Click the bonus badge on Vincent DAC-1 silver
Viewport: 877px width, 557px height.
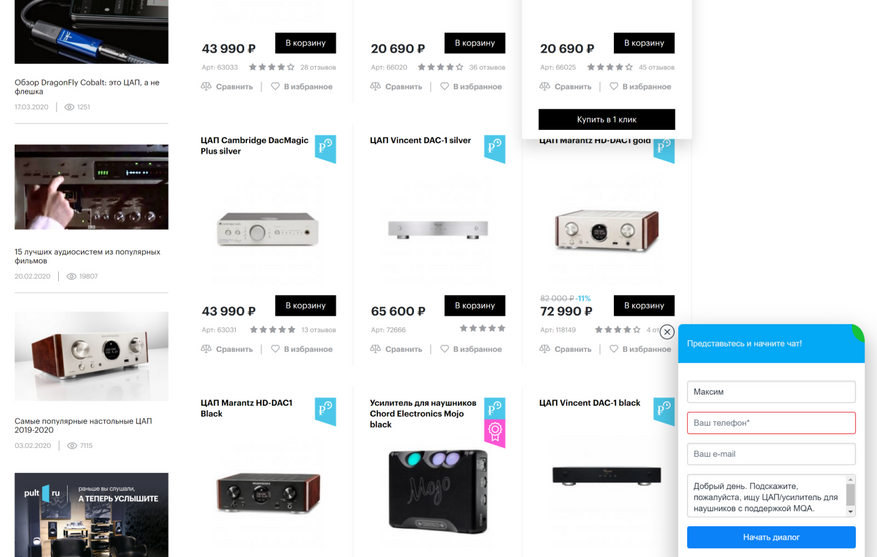(x=494, y=149)
